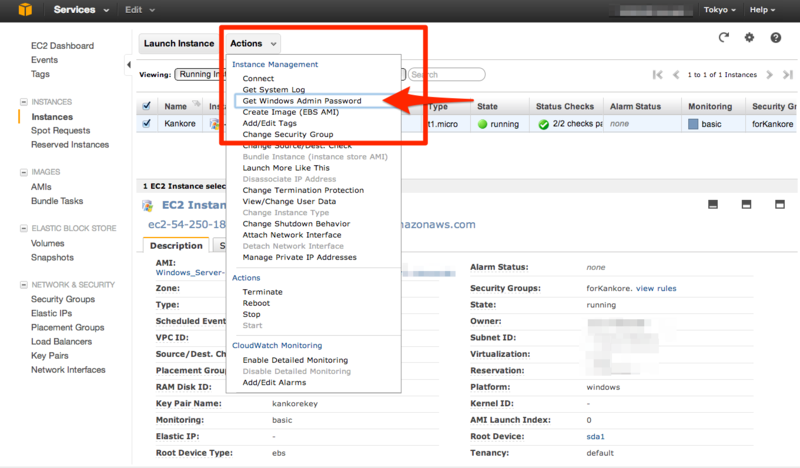The height and width of the screenshot is (468, 800).
Task: Open the Edit dropdown in top bar
Action: (140, 10)
